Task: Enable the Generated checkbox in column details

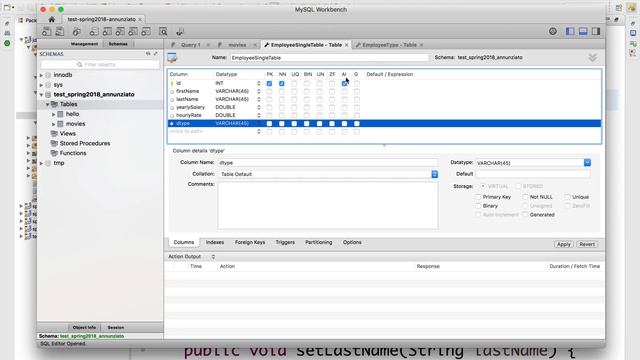Action: coord(525,214)
